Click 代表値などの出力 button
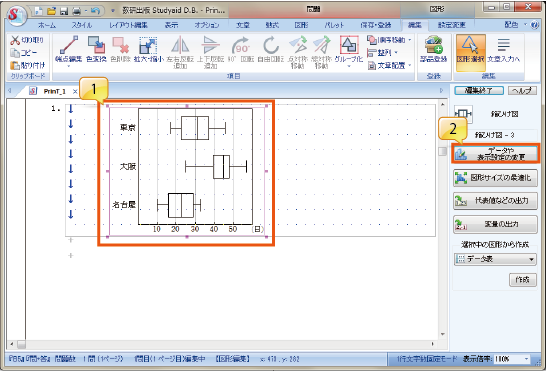The image size is (547, 371). tap(495, 201)
